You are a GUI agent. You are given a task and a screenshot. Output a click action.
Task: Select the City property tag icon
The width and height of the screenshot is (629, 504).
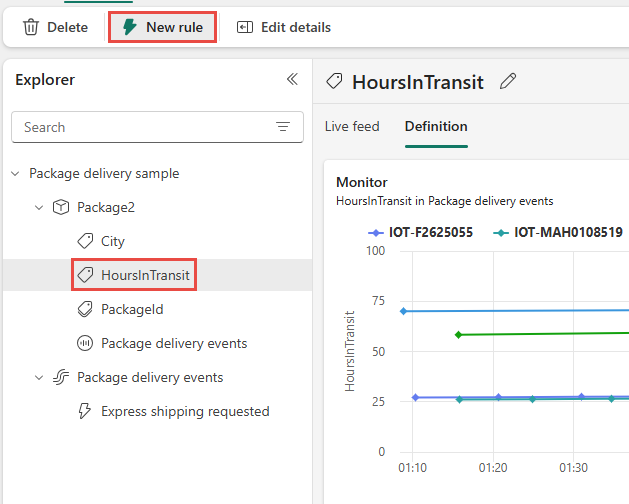[85, 241]
